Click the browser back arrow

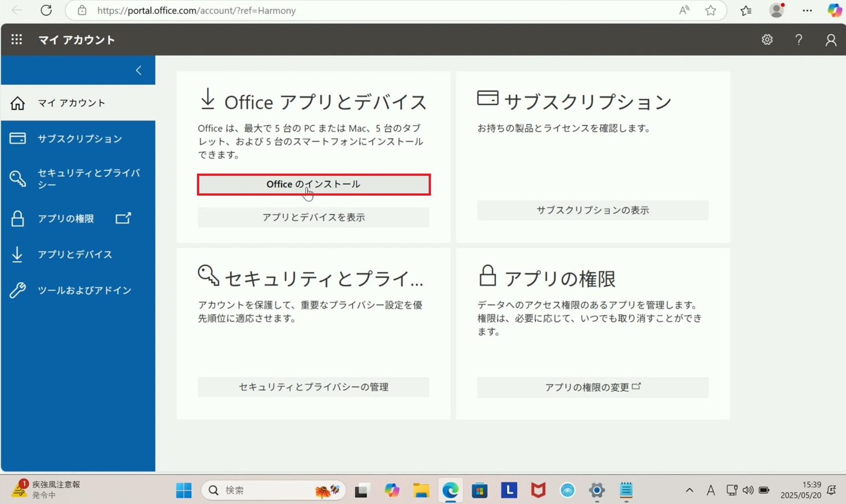(x=17, y=10)
